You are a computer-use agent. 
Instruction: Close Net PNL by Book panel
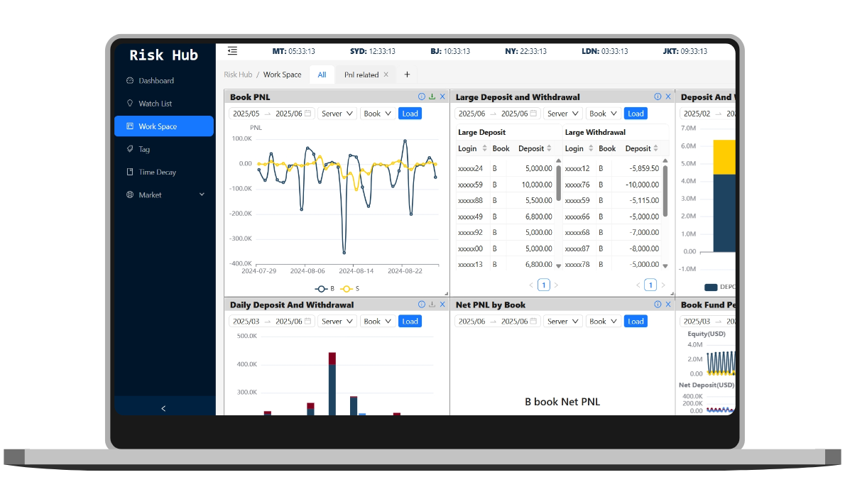coord(668,305)
